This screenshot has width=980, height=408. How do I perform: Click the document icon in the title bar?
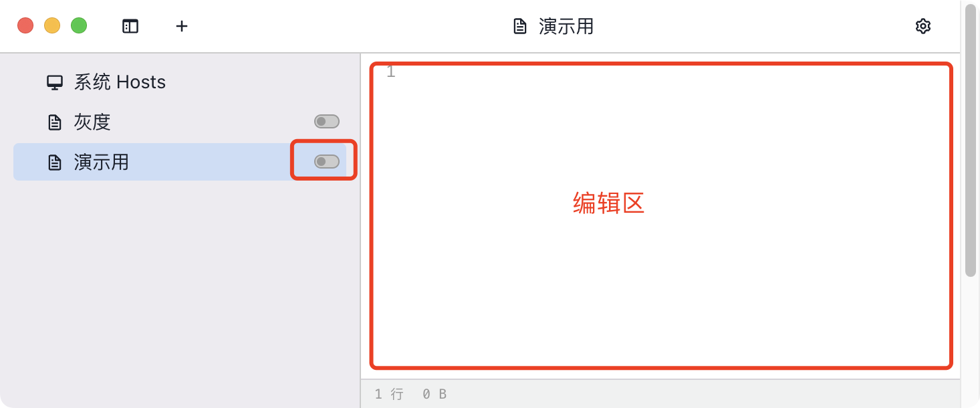(520, 26)
